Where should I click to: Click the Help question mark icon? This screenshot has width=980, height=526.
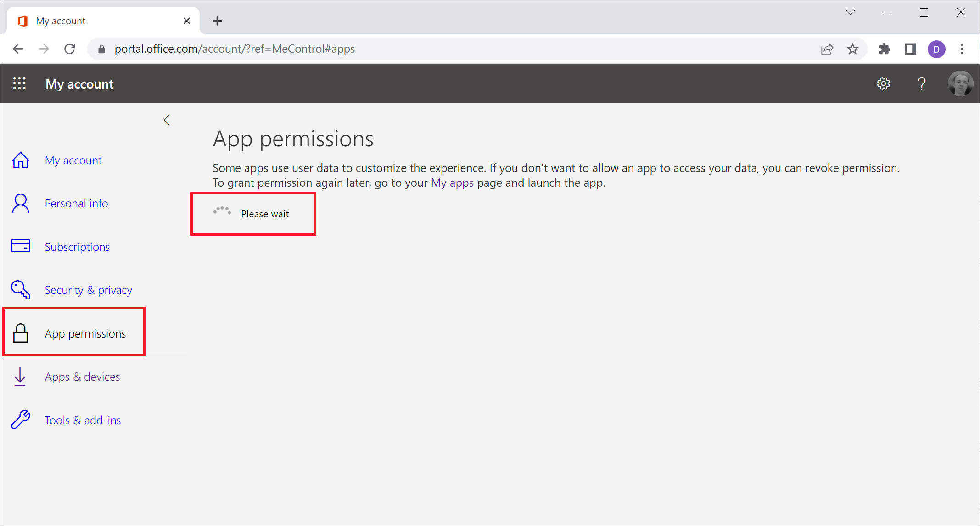coord(921,83)
